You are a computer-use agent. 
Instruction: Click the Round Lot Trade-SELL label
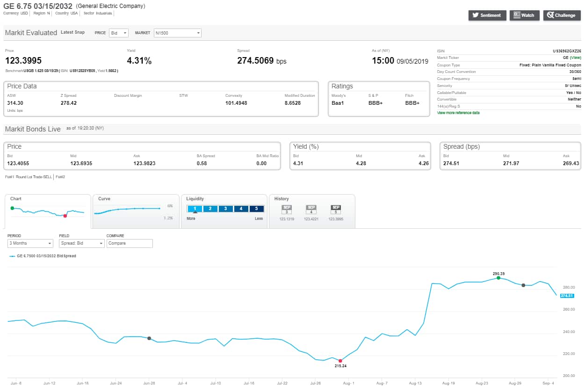pos(35,177)
